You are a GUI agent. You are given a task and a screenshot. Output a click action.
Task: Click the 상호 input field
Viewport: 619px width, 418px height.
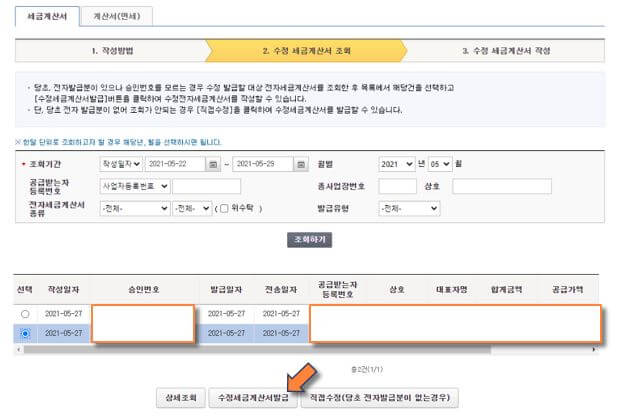[502, 186]
